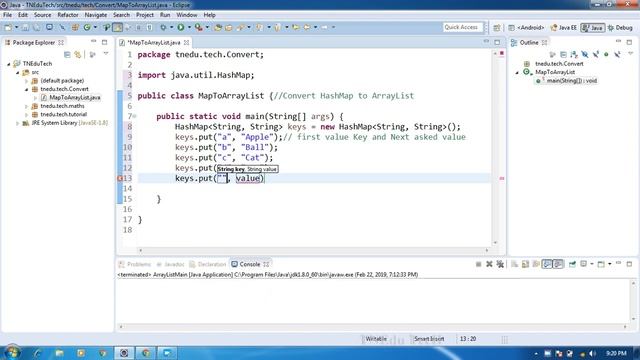Expand the tnedu.tech.maths package
The image size is (640, 360).
point(27,106)
